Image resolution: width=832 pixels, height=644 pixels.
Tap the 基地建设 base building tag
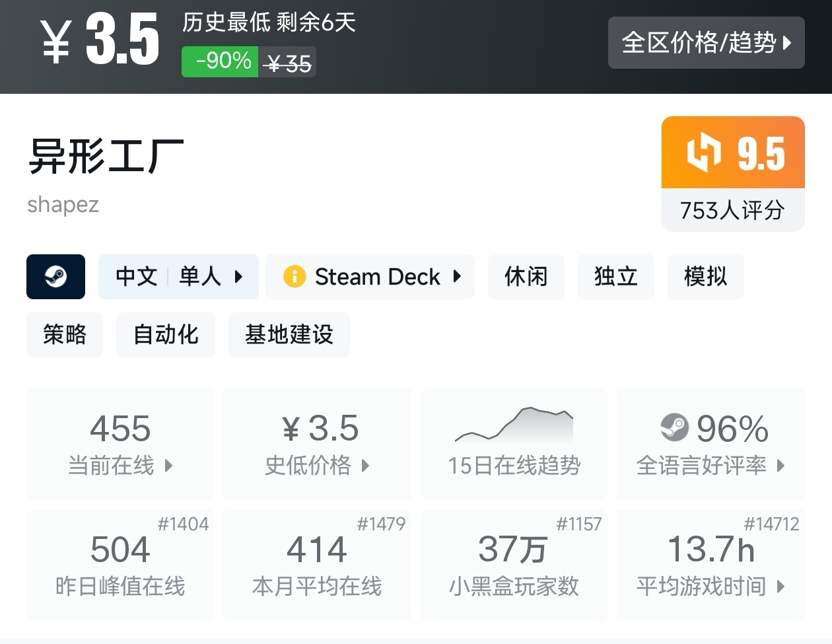[x=289, y=335]
